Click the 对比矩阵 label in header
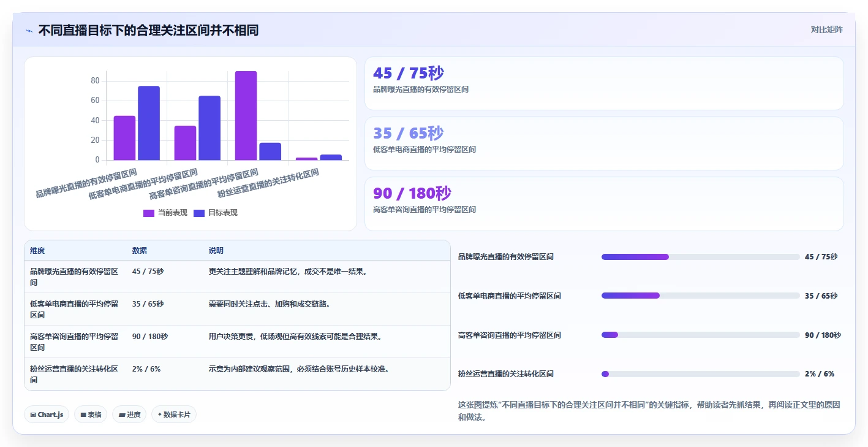Image resolution: width=868 pixels, height=447 pixels. coord(826,29)
